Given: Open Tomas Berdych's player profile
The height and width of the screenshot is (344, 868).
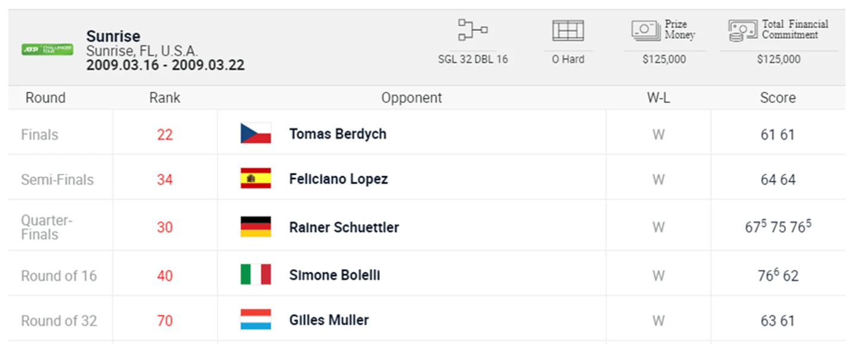Looking at the screenshot, I should click(338, 134).
